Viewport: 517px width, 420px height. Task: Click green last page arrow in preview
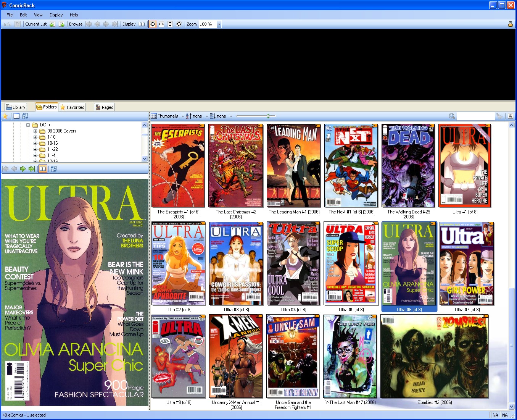coord(32,169)
